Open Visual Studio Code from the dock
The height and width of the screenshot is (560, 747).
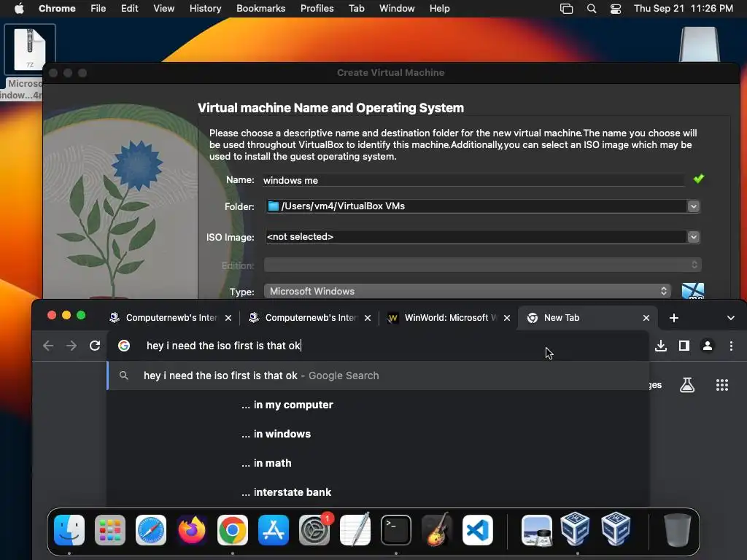[x=478, y=530]
